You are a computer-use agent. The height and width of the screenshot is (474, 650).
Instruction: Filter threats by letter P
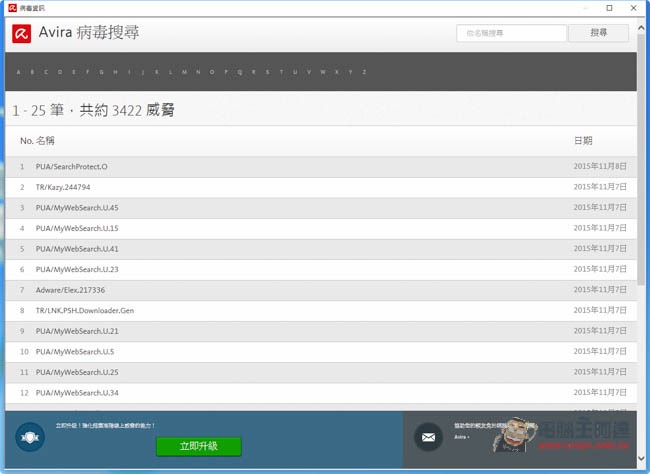(x=226, y=72)
